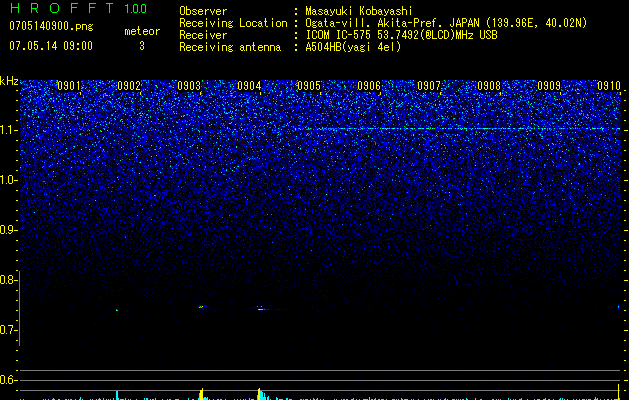
Task: Click the HROFFT 1.0.0 title text
Action: tap(78, 8)
